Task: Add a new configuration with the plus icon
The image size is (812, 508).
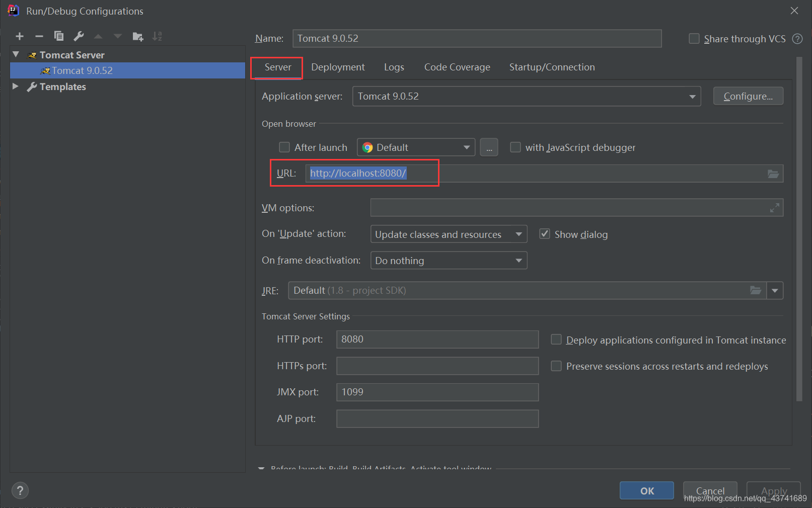Action: (20, 36)
